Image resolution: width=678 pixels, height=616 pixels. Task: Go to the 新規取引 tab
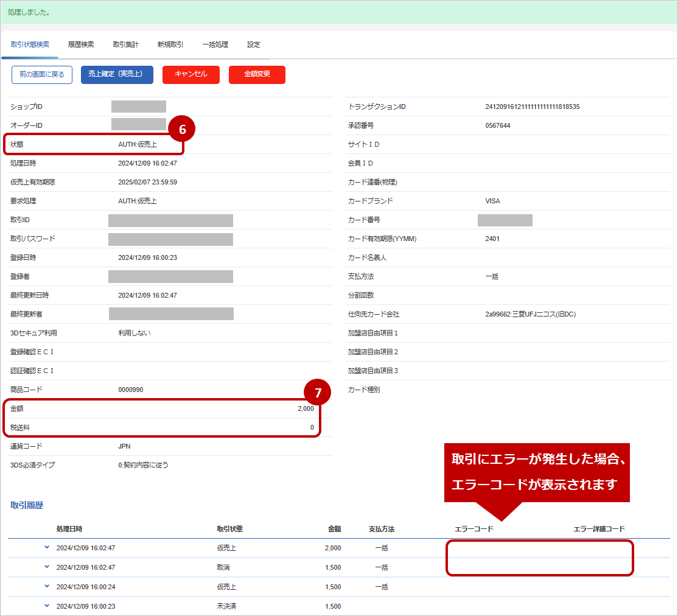[x=170, y=44]
